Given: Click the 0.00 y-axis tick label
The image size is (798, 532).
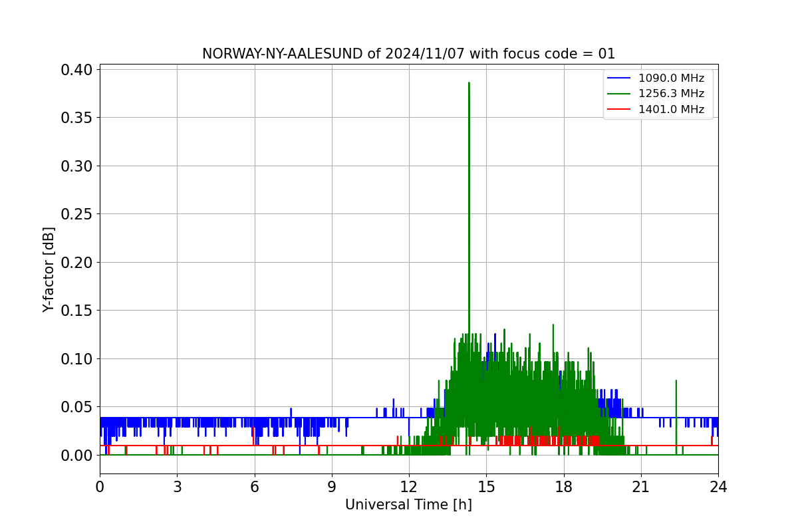Looking at the screenshot, I should [76, 455].
